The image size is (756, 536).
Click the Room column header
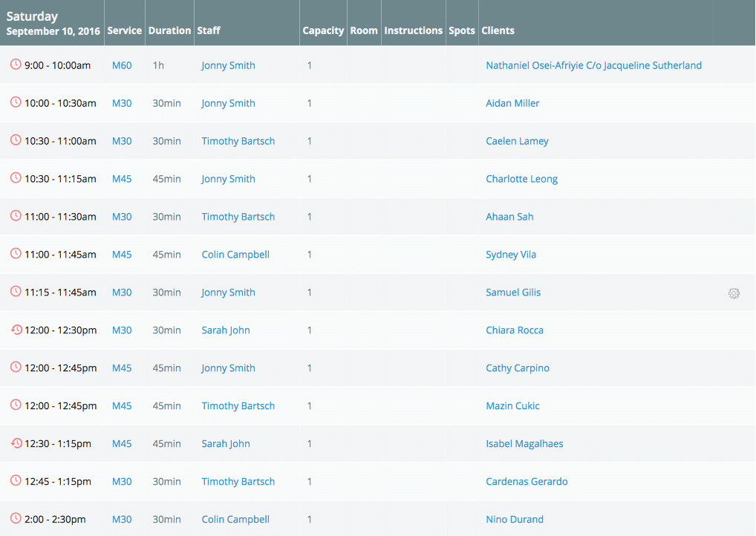tap(364, 30)
